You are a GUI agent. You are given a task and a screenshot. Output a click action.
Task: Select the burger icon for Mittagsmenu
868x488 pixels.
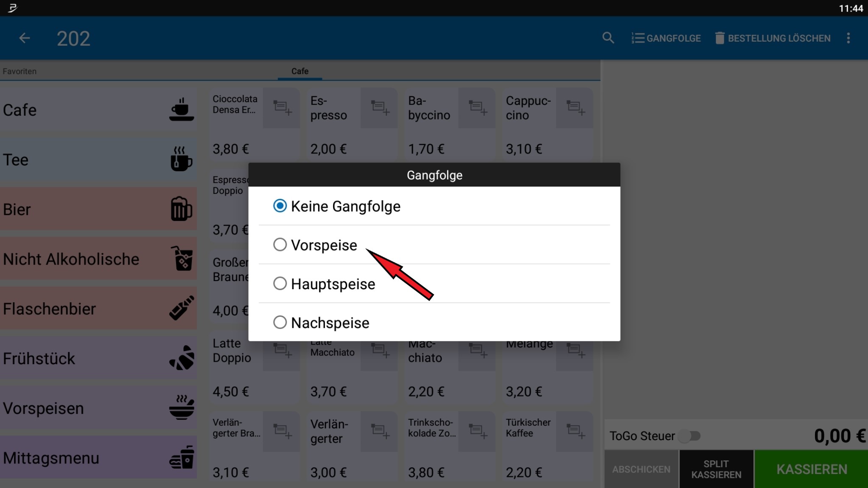point(182,457)
